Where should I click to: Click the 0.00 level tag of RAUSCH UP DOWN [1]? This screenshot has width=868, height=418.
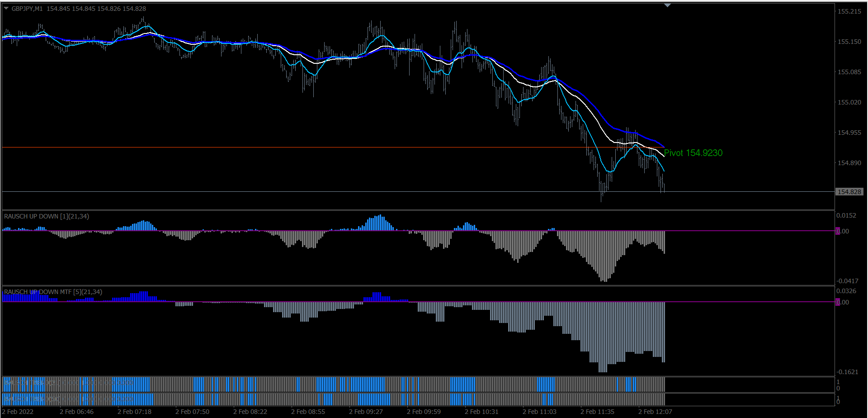click(842, 231)
